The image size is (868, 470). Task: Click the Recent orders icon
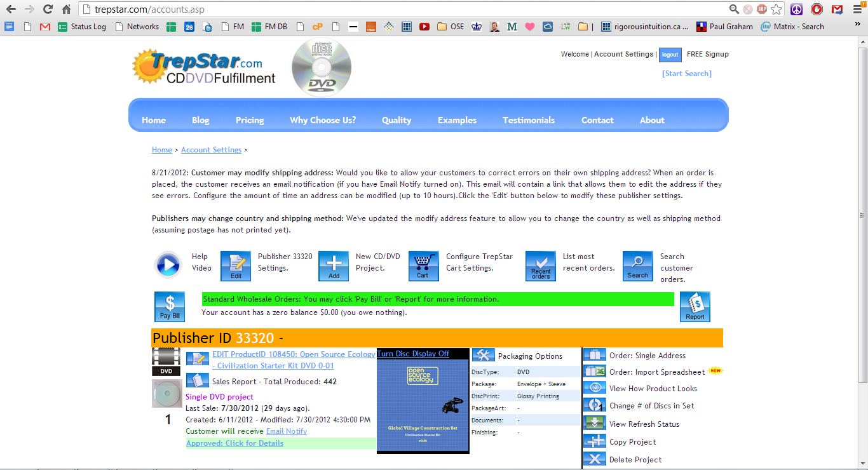541,265
